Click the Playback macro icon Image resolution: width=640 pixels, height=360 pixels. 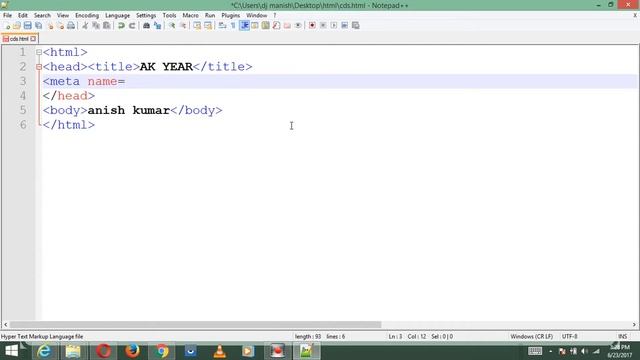(334, 25)
